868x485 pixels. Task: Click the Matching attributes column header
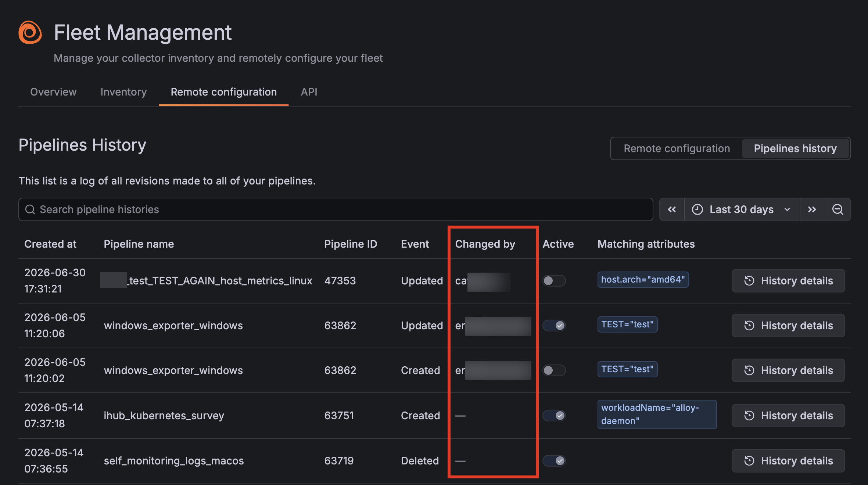tap(646, 244)
